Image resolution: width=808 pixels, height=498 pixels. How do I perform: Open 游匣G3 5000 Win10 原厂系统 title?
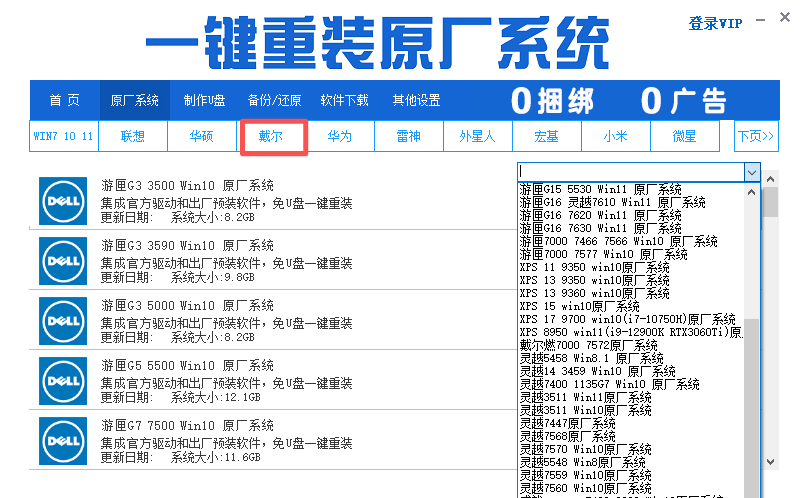pos(187,305)
